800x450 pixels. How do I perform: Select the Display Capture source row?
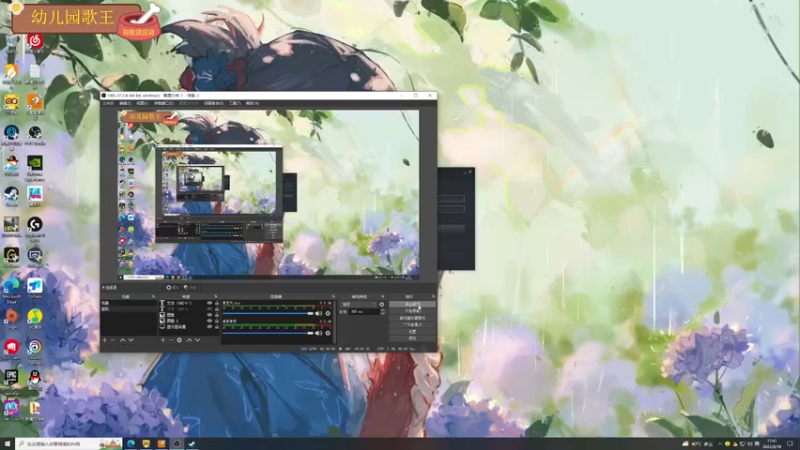coord(189,327)
